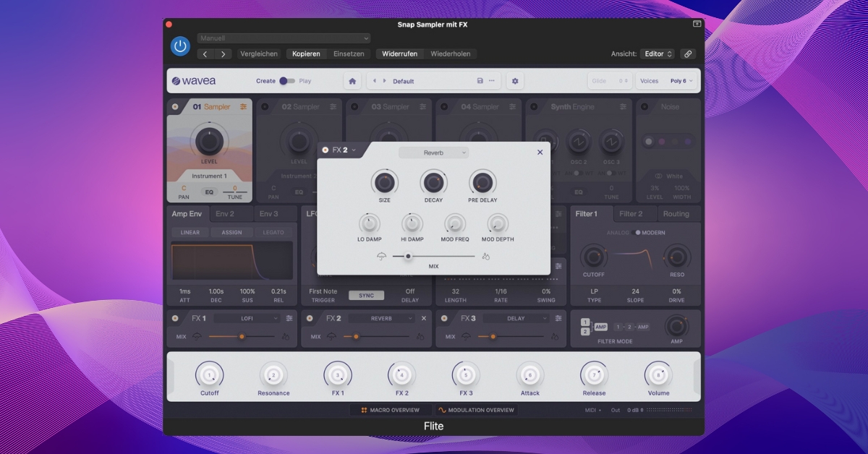Image resolution: width=868 pixels, height=454 pixels.
Task: Flip the Create/Play mode switch
Action: [287, 81]
